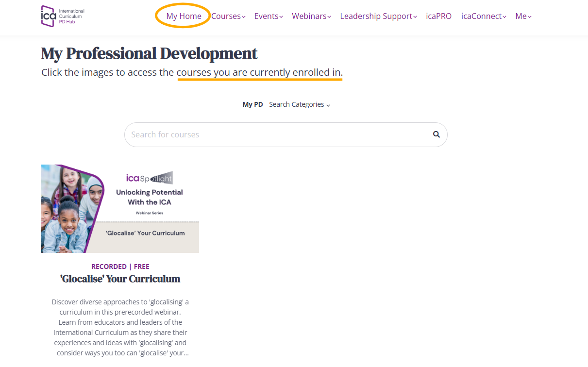Click the ICA PD Hub logo
588x367 pixels.
click(63, 16)
